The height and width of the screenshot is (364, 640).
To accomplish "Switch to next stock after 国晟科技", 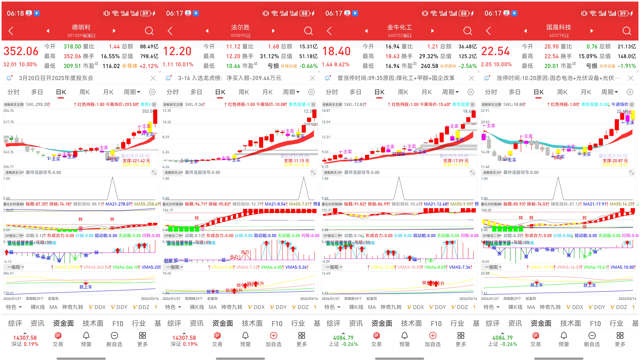I will tap(592, 31).
